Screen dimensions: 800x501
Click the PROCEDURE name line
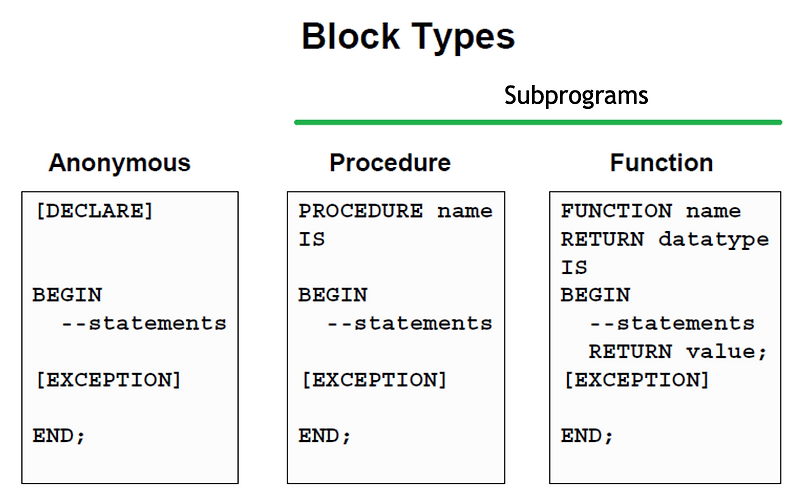pos(395,211)
